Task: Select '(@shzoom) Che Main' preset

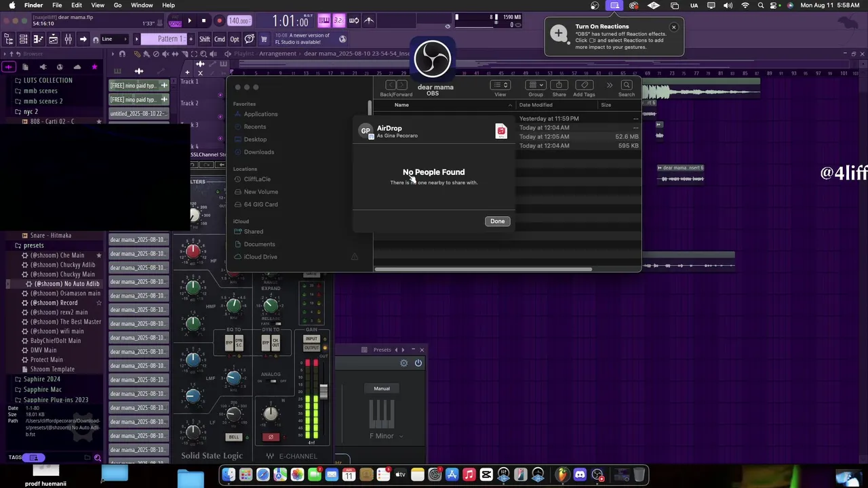Action: (x=57, y=256)
